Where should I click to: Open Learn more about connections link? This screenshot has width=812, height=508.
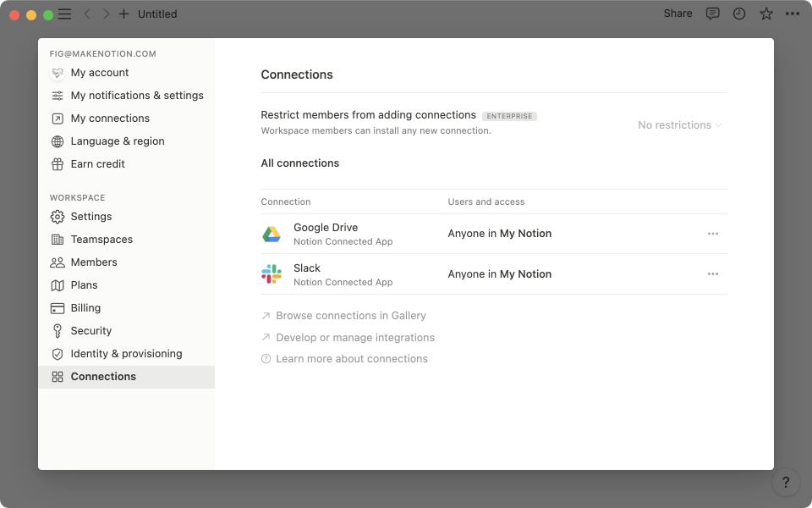(x=351, y=359)
